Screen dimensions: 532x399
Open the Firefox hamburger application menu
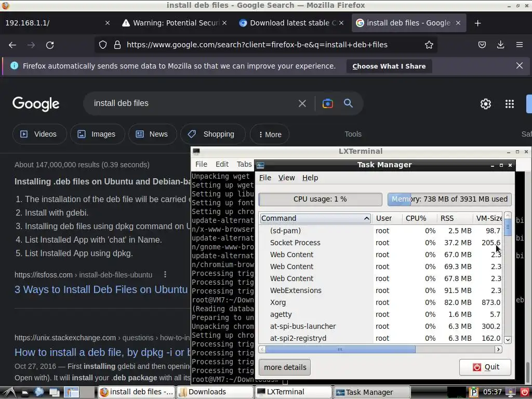[x=519, y=45]
